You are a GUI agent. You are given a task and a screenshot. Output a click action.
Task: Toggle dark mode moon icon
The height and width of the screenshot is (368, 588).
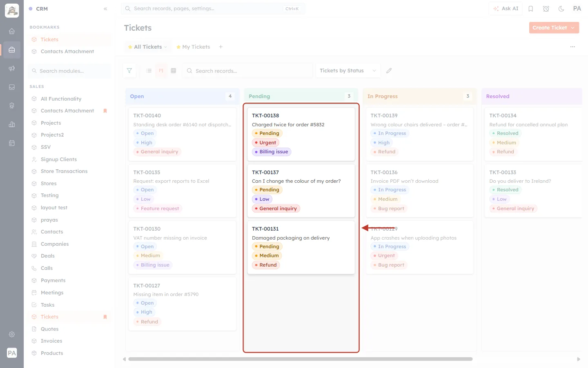point(561,9)
